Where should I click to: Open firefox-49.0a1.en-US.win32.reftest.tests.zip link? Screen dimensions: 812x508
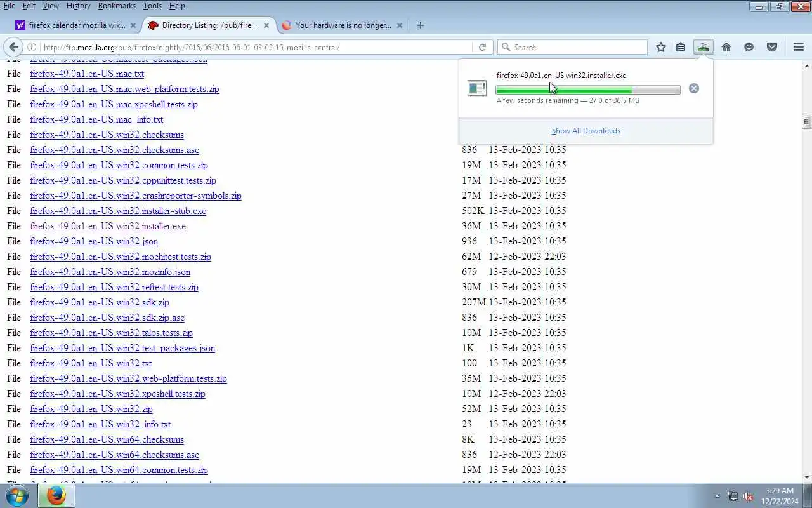114,287
